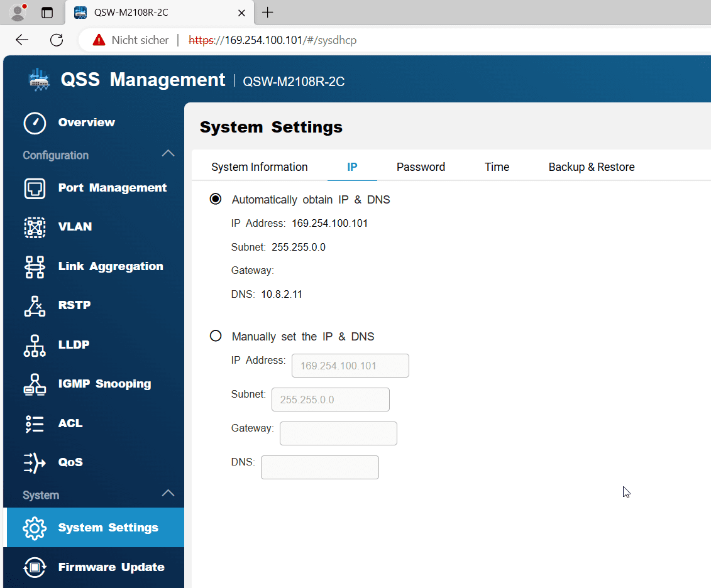Click the browser back arrow
711x588 pixels.
(x=22, y=40)
